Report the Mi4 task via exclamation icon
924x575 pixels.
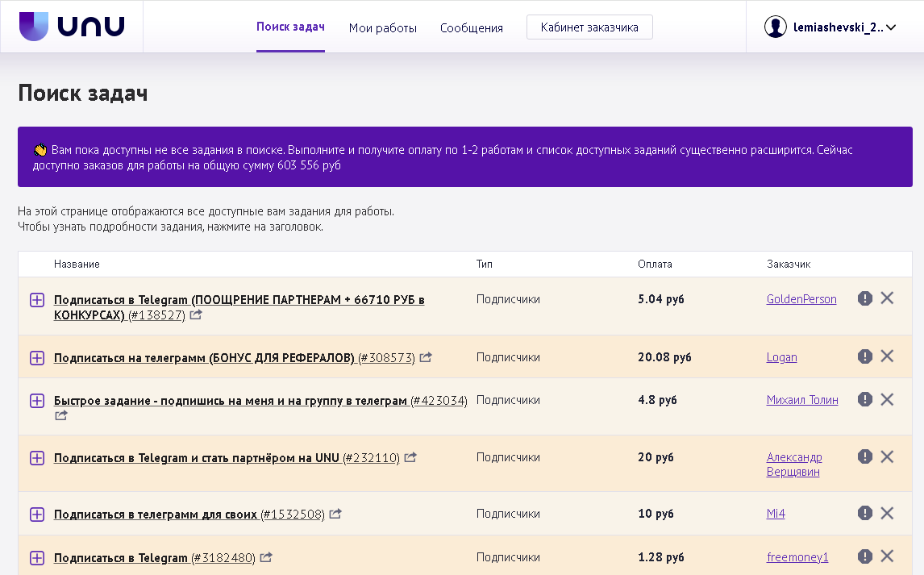tap(864, 513)
